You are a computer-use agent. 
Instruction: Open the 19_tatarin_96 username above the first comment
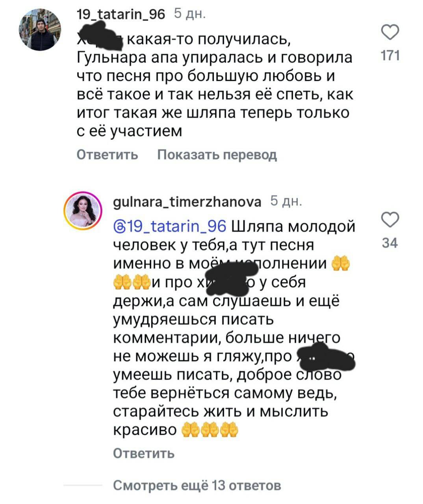coord(122,15)
